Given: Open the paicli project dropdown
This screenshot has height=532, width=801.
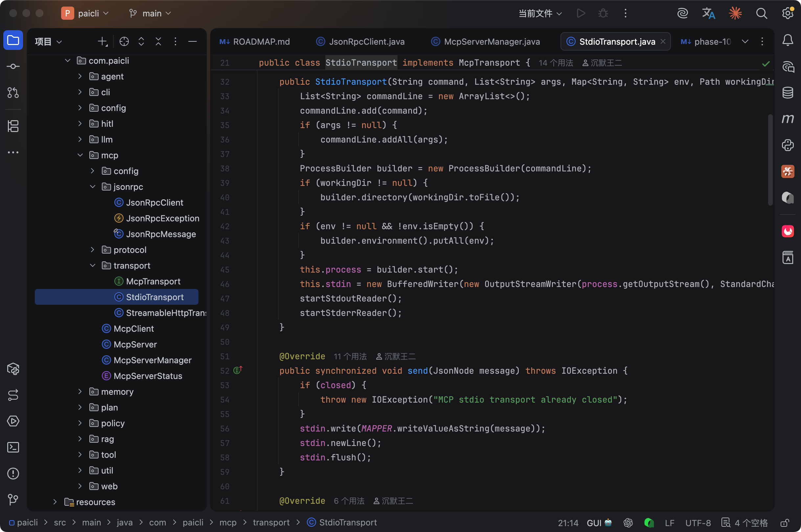Looking at the screenshot, I should tap(85, 13).
